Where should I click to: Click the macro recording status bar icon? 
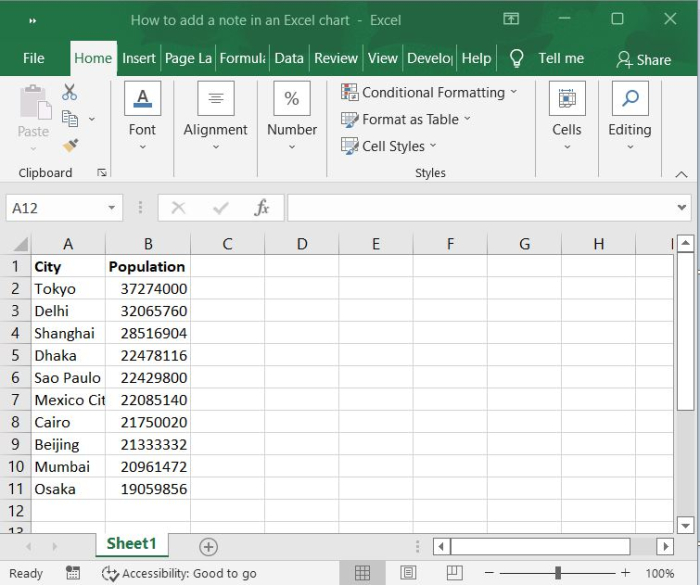click(x=73, y=573)
